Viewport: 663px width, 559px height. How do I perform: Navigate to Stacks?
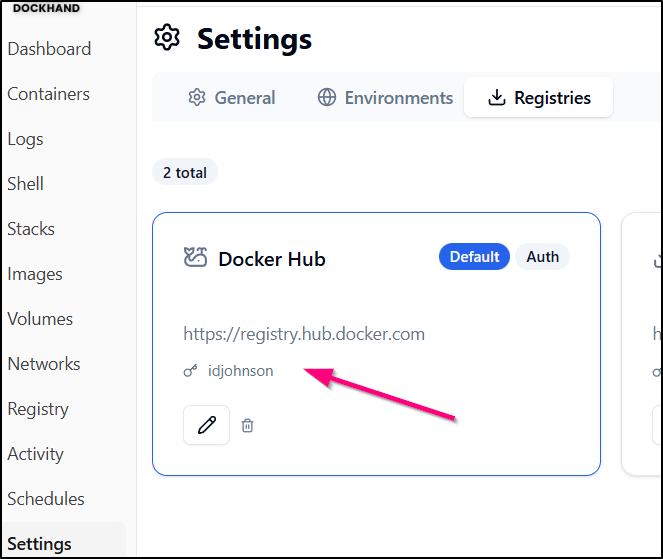click(x=31, y=229)
